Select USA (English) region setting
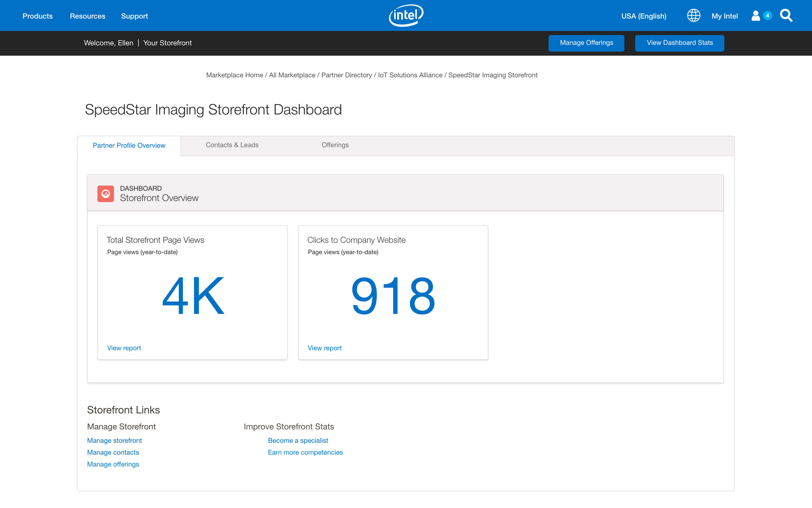Image resolution: width=812 pixels, height=508 pixels. pyautogui.click(x=644, y=16)
